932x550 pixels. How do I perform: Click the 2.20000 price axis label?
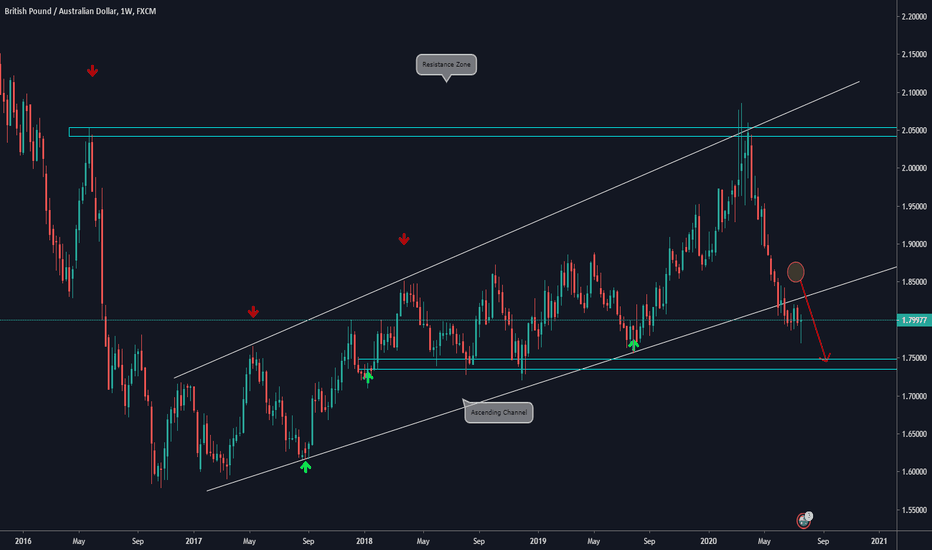coord(915,17)
